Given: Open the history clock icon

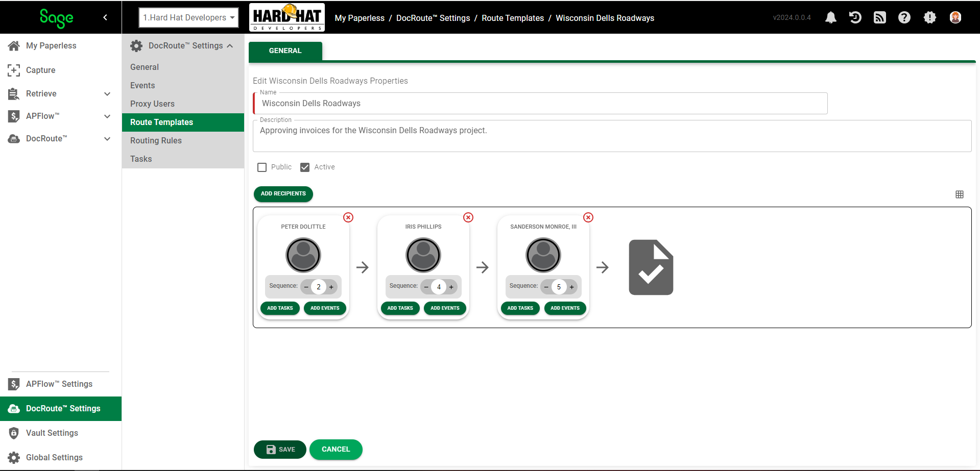Looking at the screenshot, I should 855,17.
